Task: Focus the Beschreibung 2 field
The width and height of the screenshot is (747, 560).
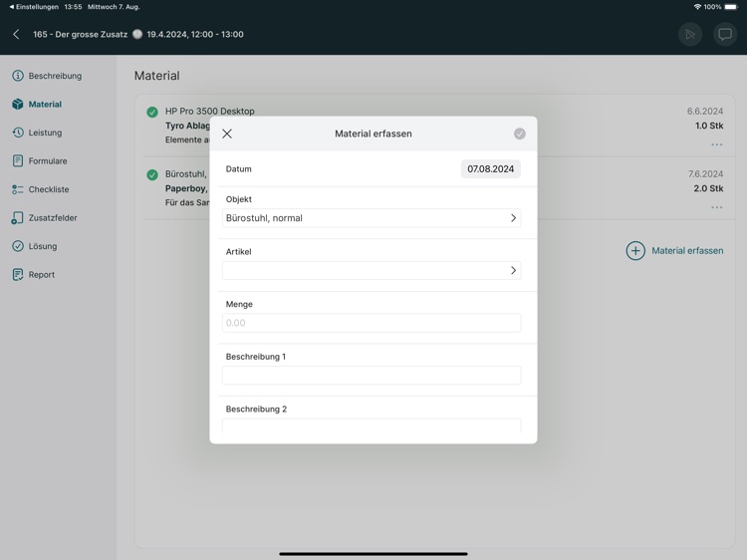Action: (372, 426)
